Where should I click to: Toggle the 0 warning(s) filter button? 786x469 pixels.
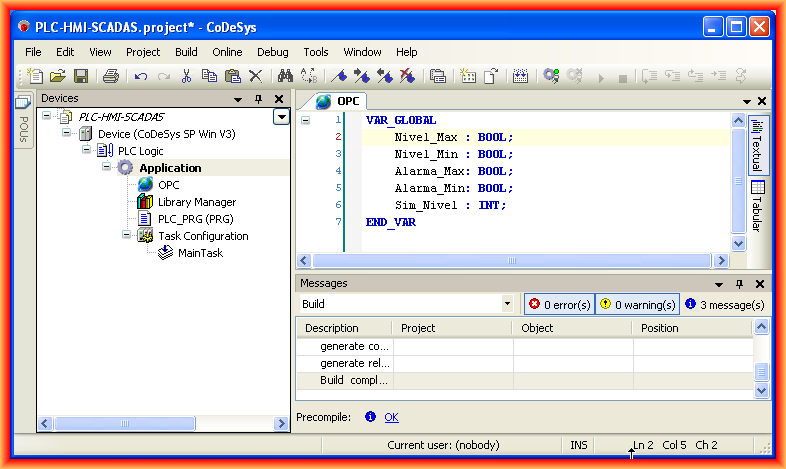(637, 304)
